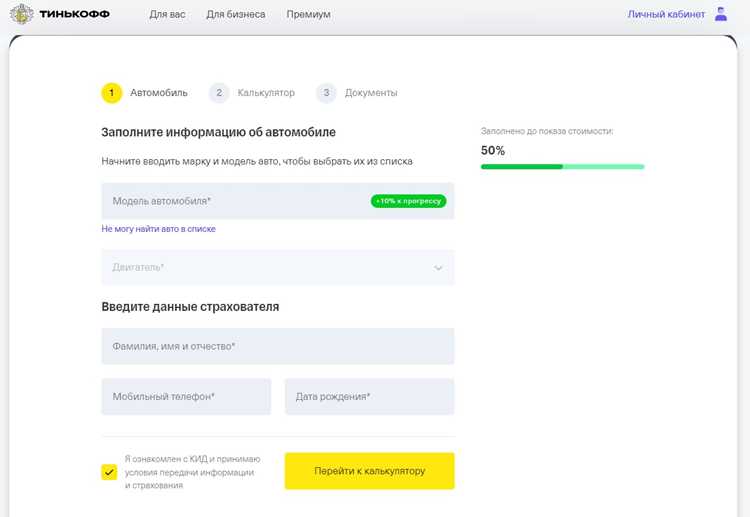Click the agreement text about КИД
Screen dimensions: 750x517
[x=193, y=472]
